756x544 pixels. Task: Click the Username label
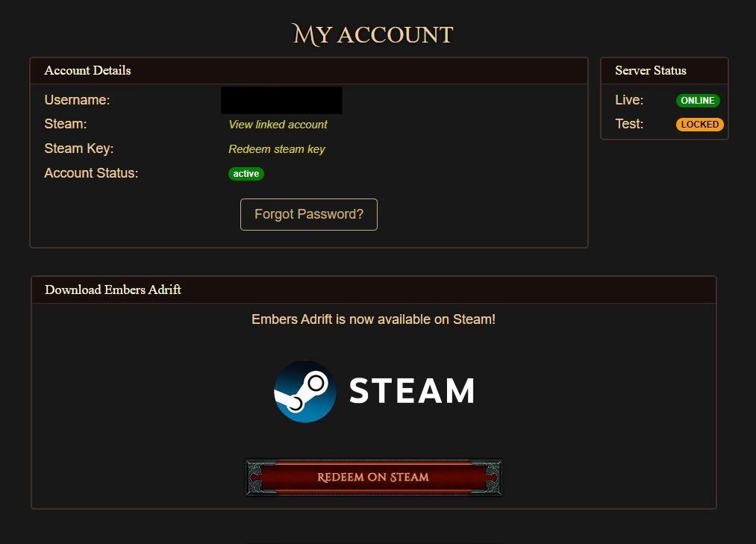click(77, 100)
